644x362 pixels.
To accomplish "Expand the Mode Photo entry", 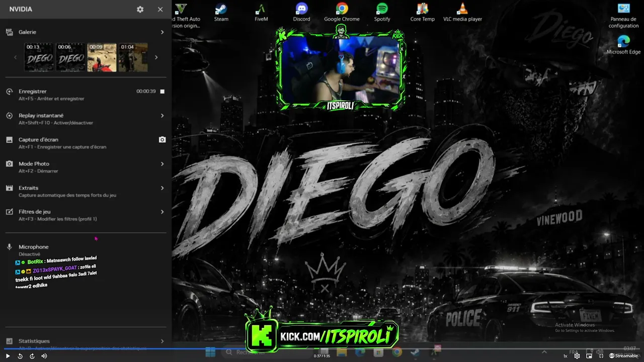I will [162, 164].
